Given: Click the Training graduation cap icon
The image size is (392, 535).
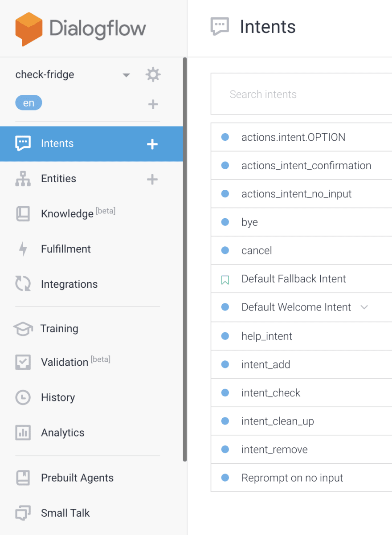Looking at the screenshot, I should (x=23, y=329).
